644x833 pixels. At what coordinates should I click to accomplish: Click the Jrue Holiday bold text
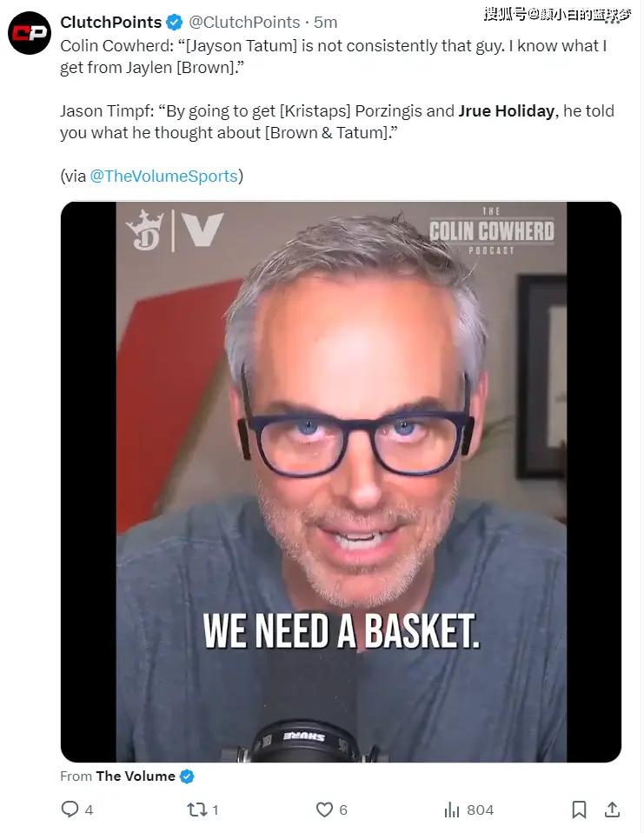click(507, 110)
